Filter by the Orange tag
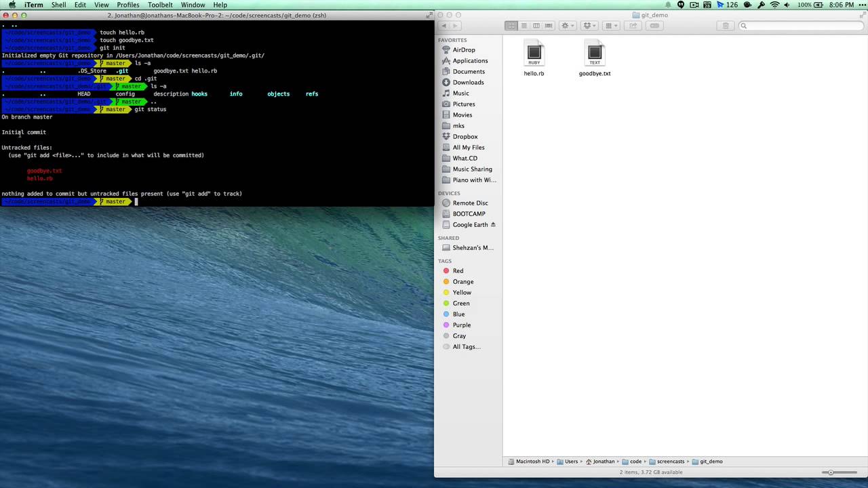This screenshot has height=488, width=868. point(463,281)
